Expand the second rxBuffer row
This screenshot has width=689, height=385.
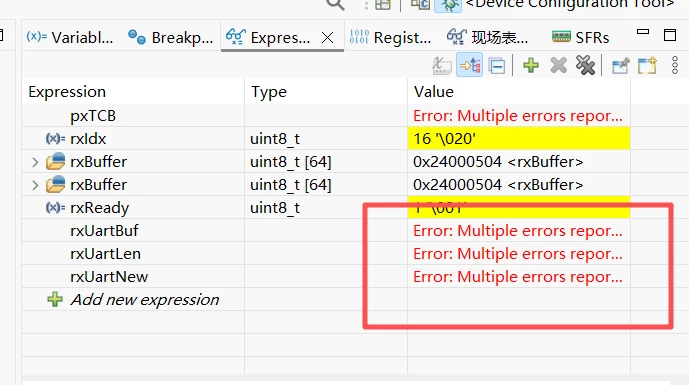click(x=35, y=185)
